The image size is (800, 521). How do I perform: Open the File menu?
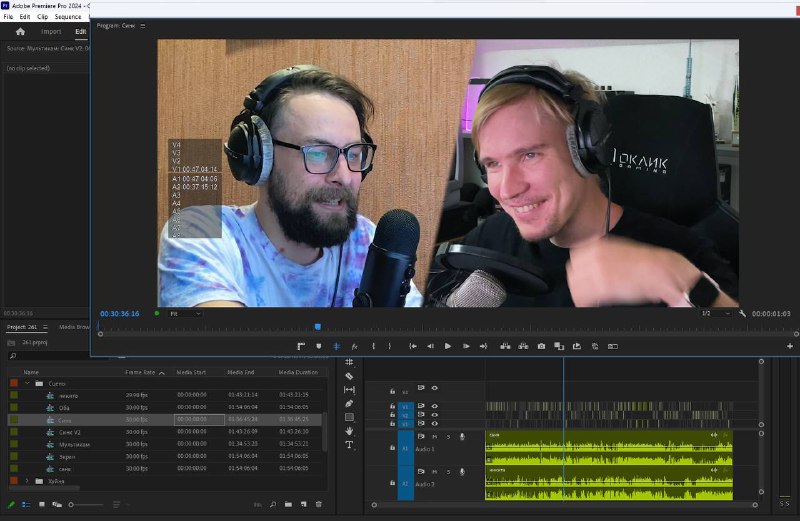(x=8, y=17)
